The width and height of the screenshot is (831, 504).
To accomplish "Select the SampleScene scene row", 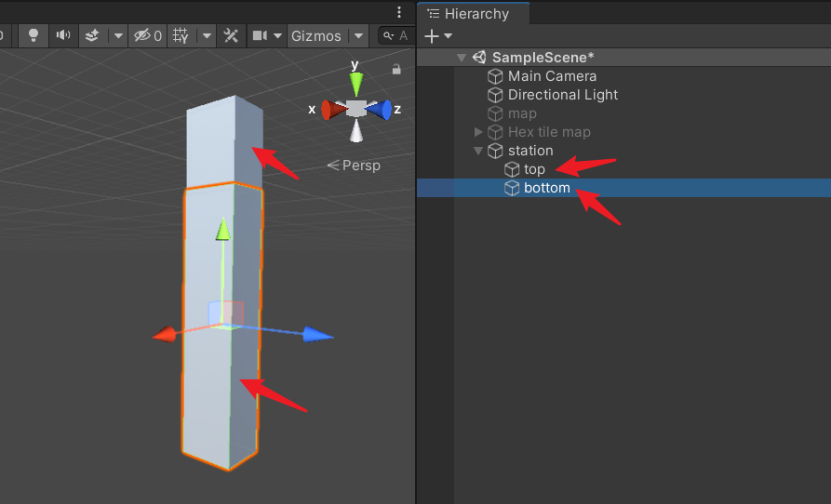I will 623,57.
